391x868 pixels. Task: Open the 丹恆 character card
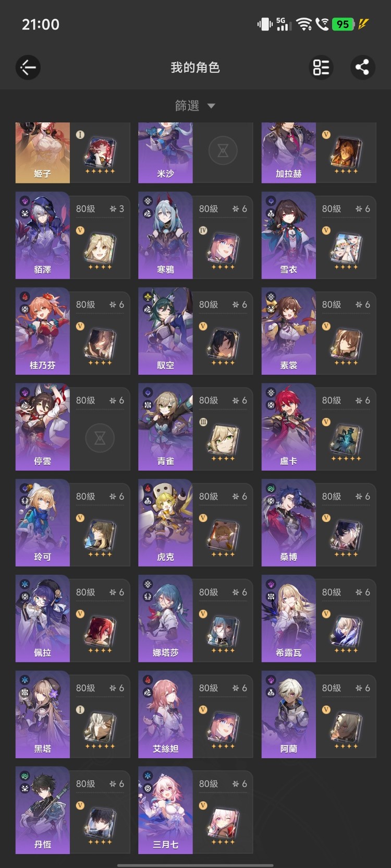coord(72,810)
